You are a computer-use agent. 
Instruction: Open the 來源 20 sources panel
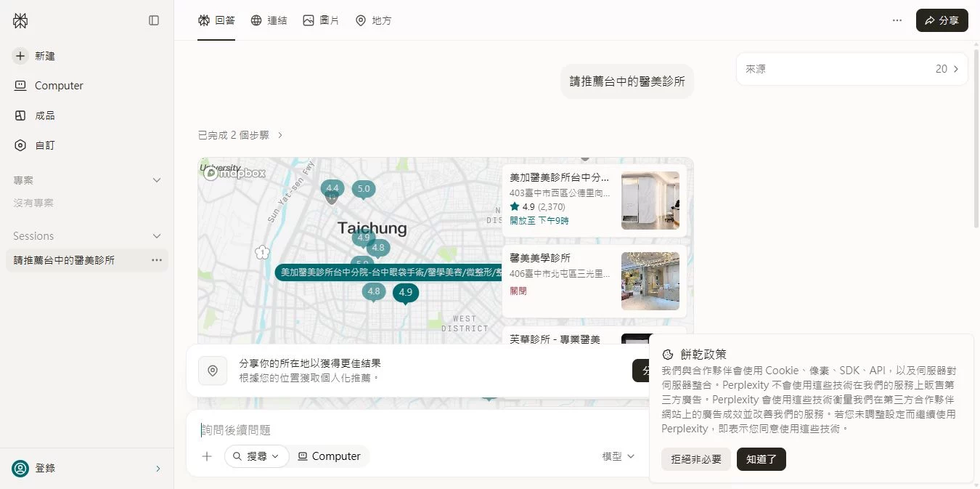(852, 69)
